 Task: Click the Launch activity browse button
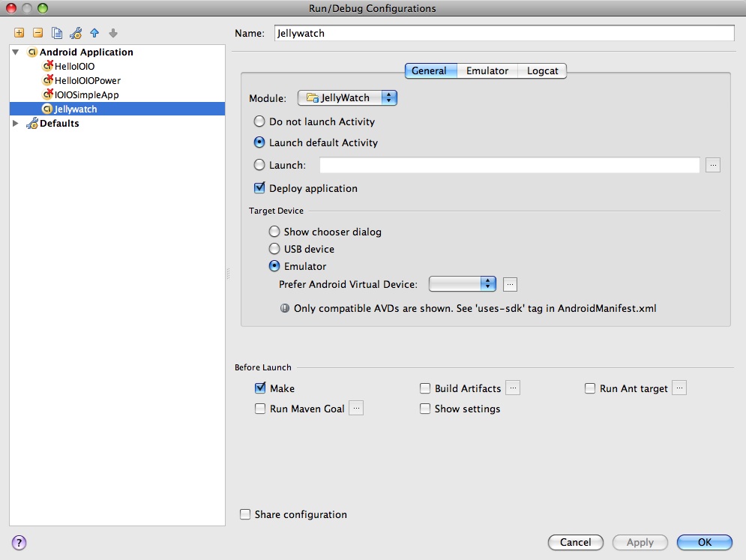(x=712, y=165)
